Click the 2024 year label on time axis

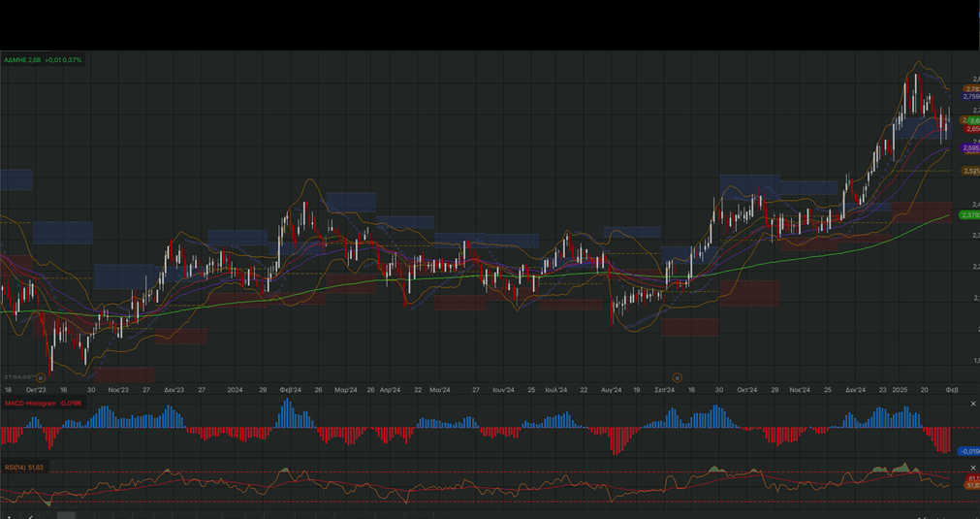pyautogui.click(x=235, y=390)
